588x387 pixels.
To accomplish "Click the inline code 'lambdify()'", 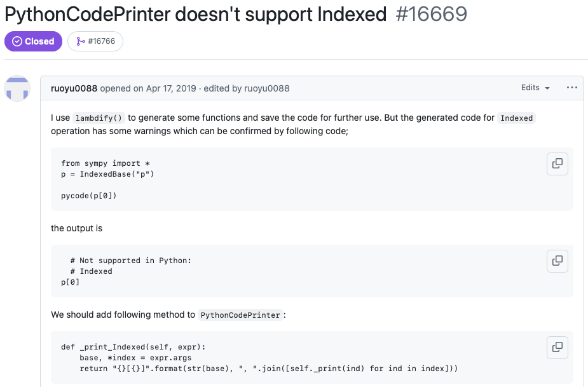I will (x=99, y=118).
